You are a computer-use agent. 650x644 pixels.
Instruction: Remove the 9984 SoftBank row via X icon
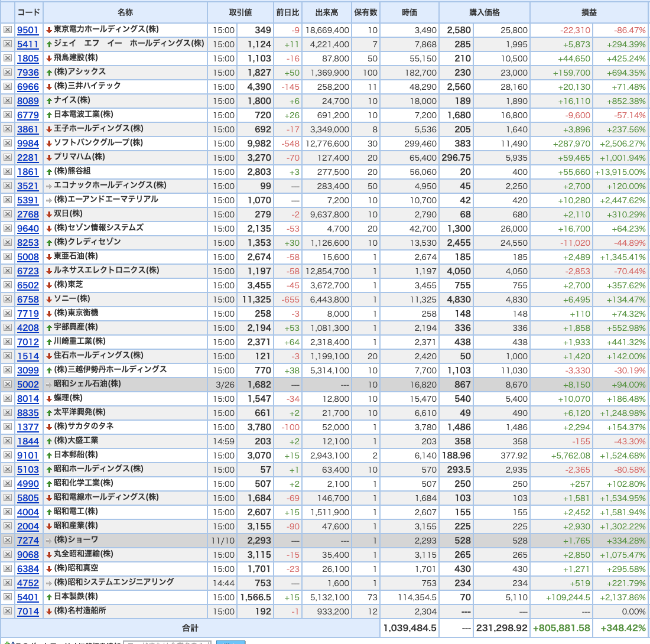tap(8, 143)
